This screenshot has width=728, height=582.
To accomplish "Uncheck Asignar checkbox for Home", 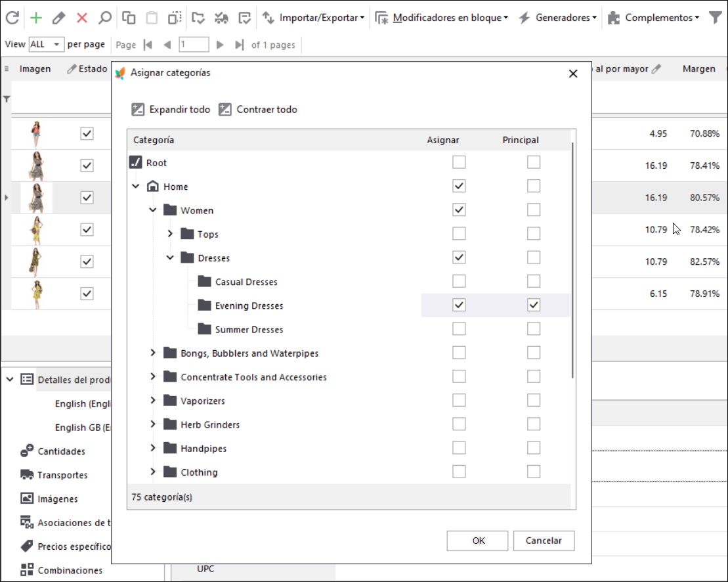I will (x=459, y=186).
